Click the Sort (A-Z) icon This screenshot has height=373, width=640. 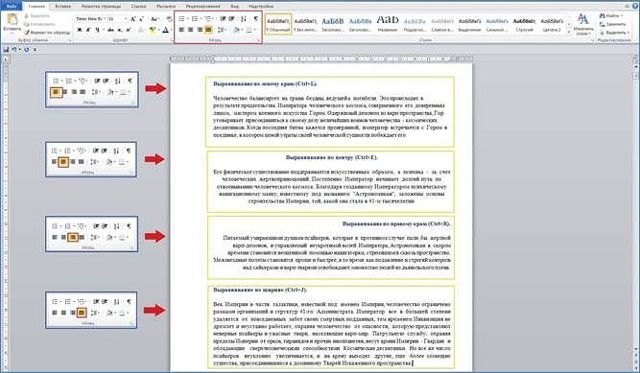(x=244, y=19)
